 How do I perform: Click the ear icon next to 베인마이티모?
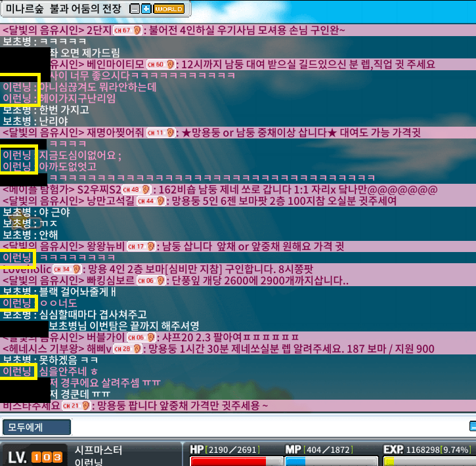(169, 64)
